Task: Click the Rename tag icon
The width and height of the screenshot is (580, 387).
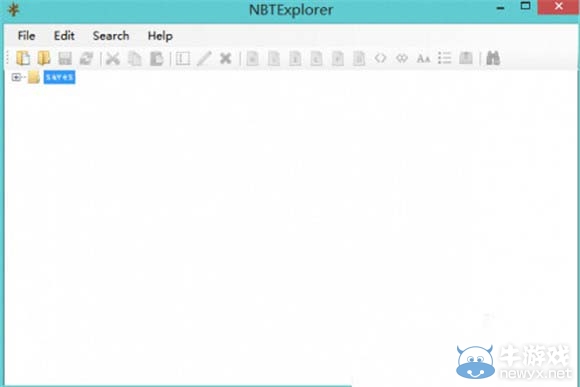Action: click(183, 58)
